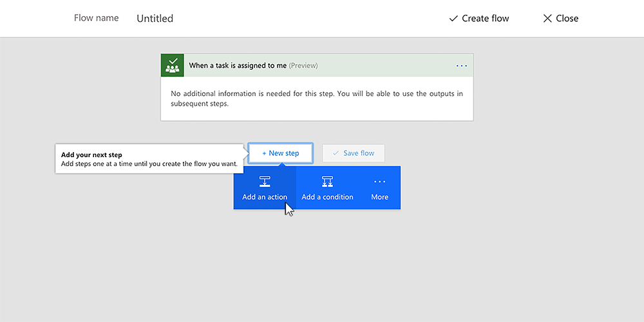Click the trigger card description text
The width and height of the screenshot is (644, 322).
coord(316,99)
